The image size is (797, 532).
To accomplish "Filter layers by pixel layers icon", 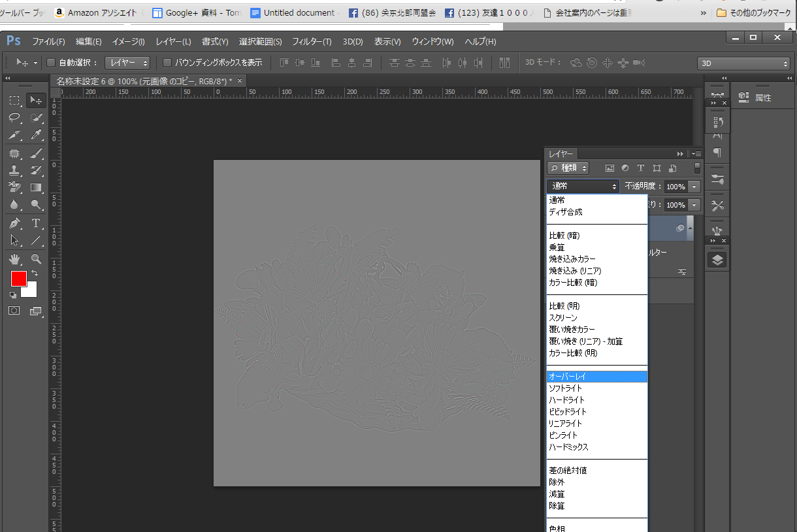I will [x=610, y=168].
